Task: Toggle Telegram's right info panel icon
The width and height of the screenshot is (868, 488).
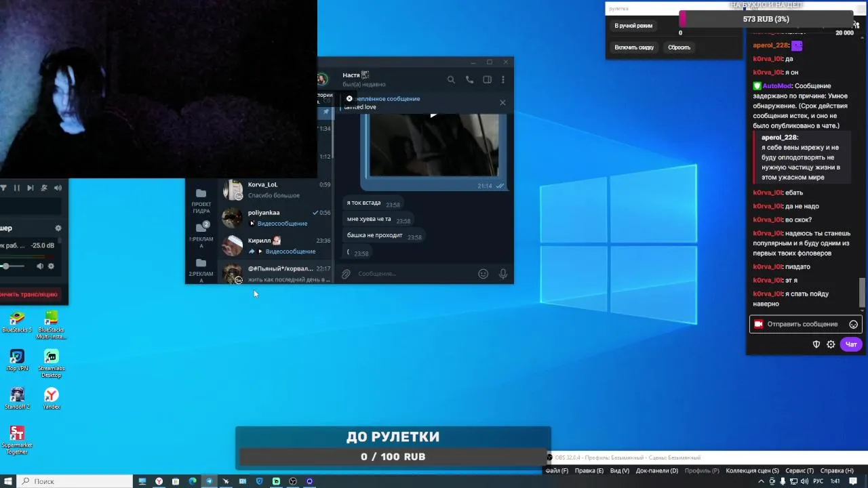Action: [x=487, y=79]
